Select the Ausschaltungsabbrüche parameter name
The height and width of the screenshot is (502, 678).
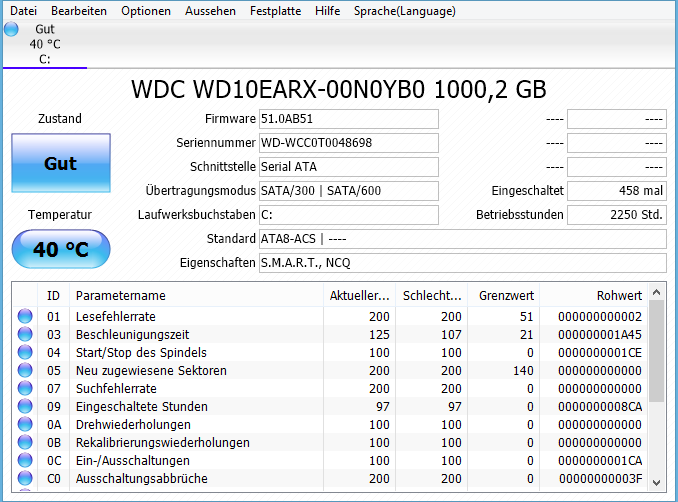click(141, 479)
